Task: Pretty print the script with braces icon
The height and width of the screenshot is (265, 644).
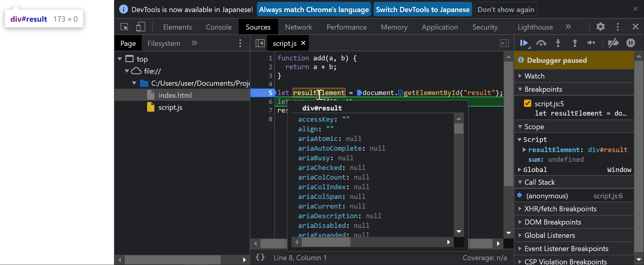Action: click(x=260, y=257)
